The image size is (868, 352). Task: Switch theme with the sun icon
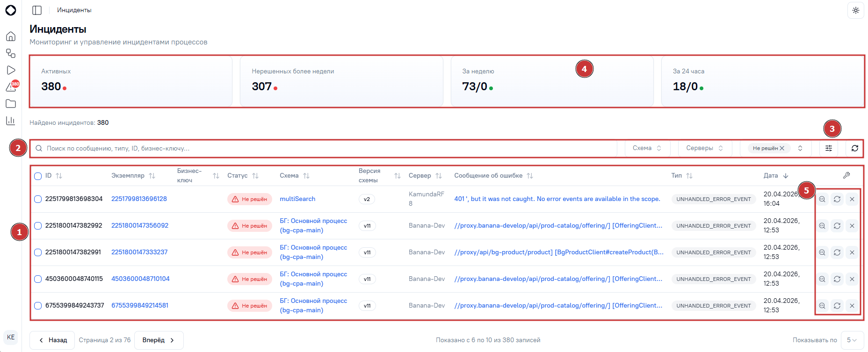click(855, 10)
